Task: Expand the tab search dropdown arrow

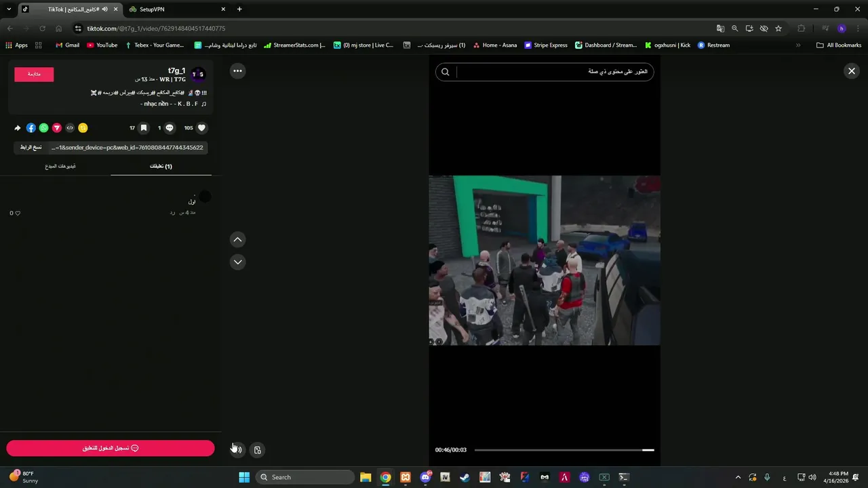Action: (9, 9)
